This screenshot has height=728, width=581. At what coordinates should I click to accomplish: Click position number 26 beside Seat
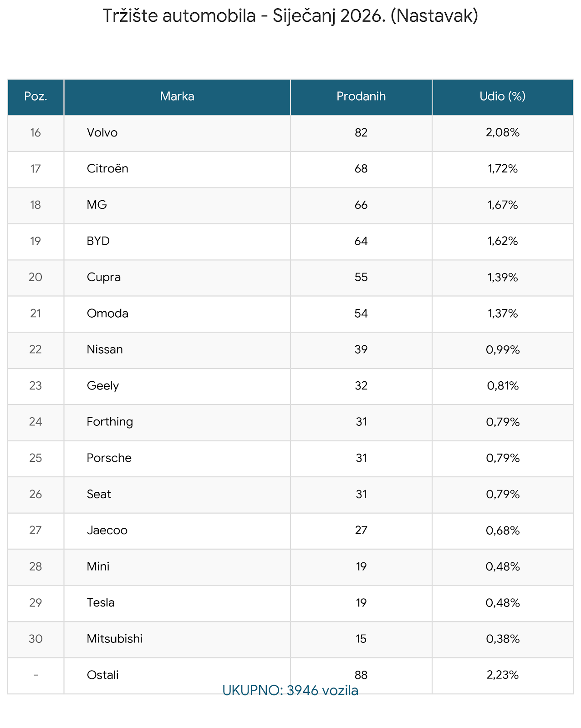click(x=36, y=494)
